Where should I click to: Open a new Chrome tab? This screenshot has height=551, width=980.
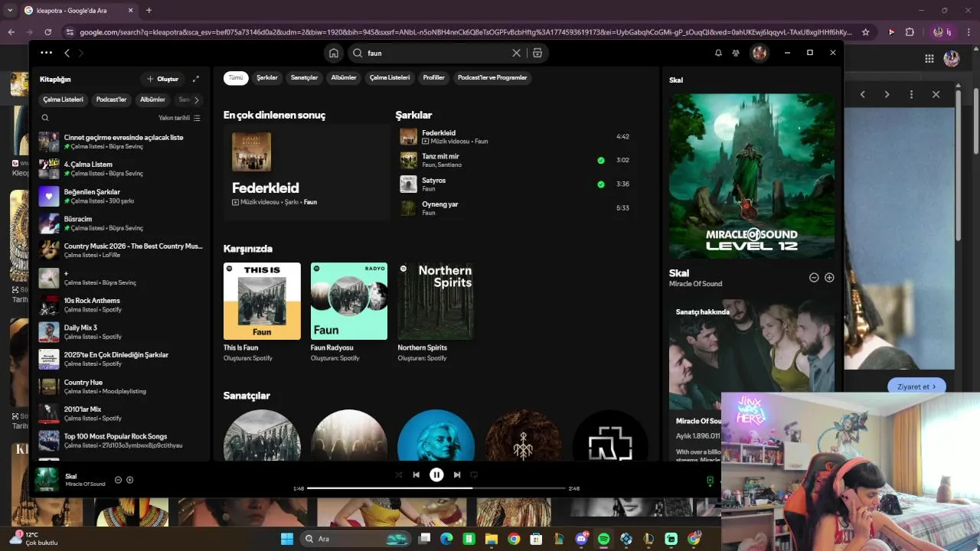149,11
